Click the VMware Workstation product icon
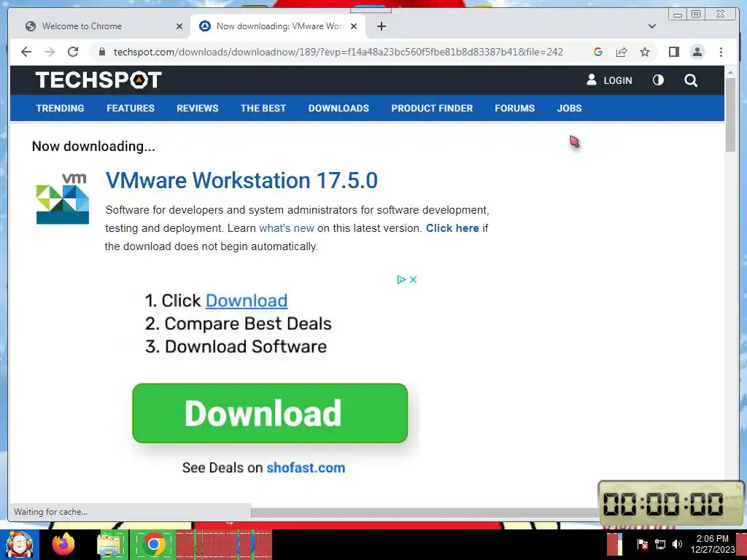 pyautogui.click(x=63, y=198)
